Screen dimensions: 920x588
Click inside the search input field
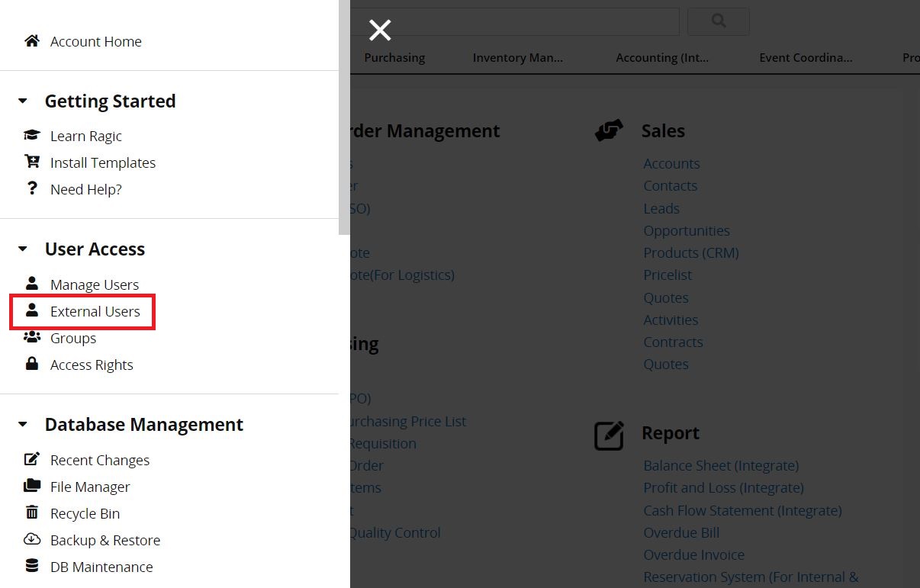point(534,21)
